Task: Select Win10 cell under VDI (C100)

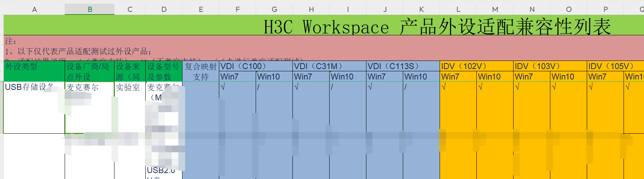Action: point(274,77)
